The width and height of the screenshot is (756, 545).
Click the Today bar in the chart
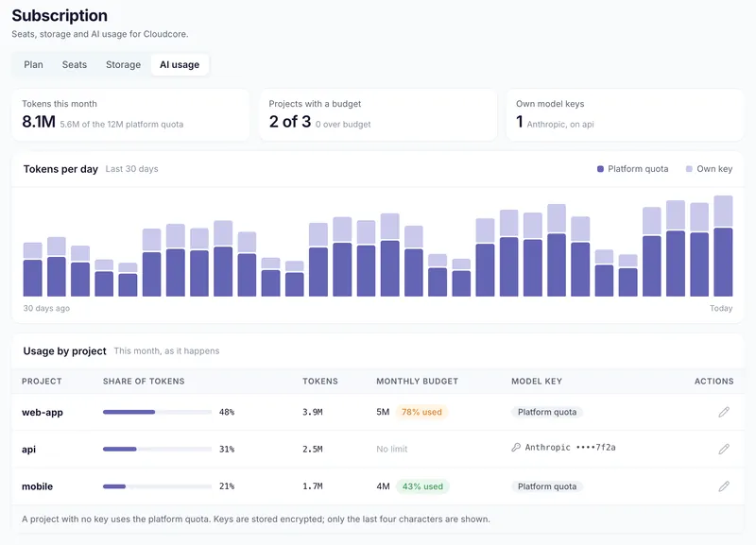point(723,246)
